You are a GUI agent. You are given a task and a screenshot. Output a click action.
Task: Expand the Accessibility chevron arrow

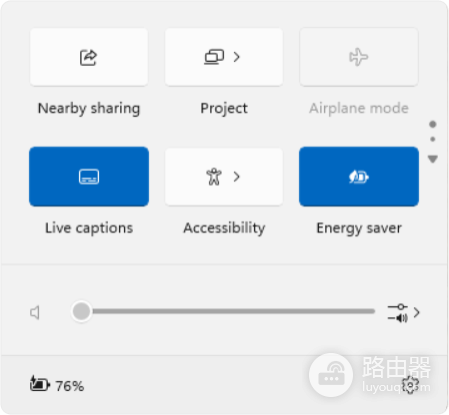pyautogui.click(x=237, y=177)
